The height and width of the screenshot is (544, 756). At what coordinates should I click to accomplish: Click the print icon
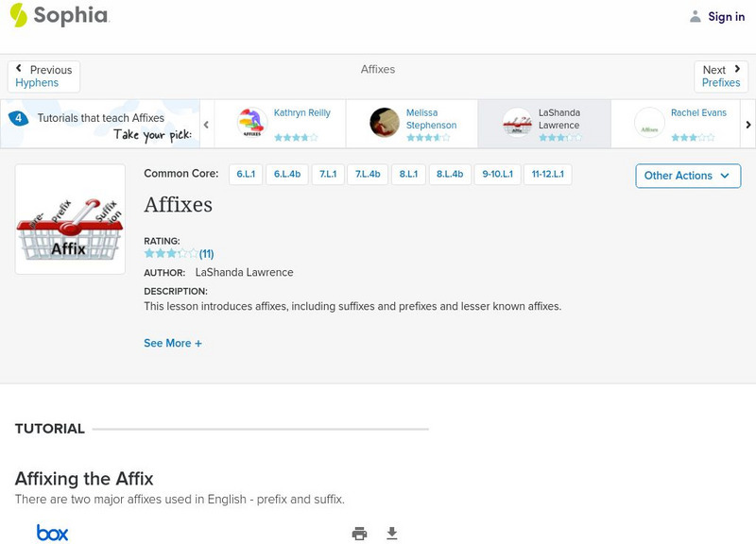pos(359,534)
